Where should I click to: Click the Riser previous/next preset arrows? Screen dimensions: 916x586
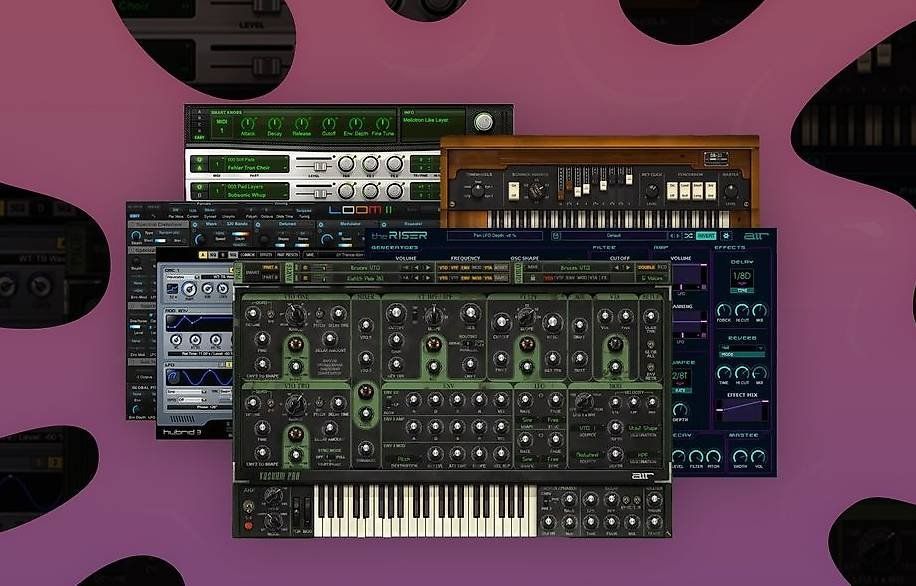[x=675, y=235]
